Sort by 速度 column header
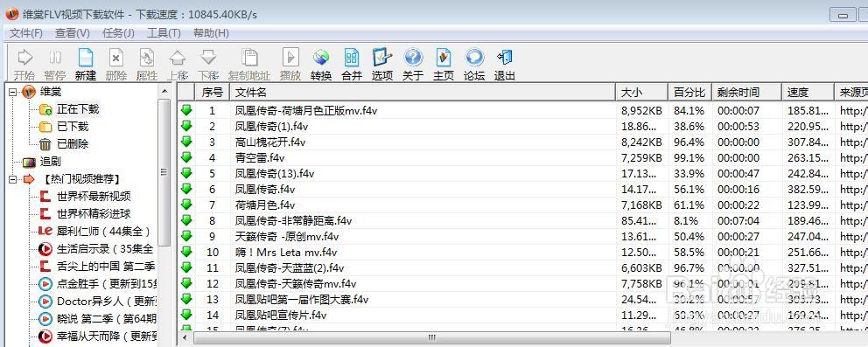 808,93
